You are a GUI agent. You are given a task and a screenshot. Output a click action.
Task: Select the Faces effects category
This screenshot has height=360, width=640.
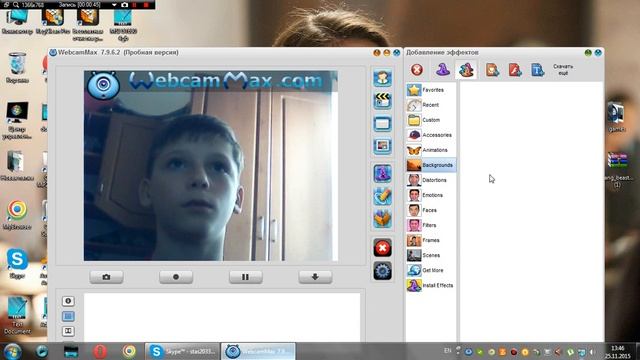click(431, 210)
